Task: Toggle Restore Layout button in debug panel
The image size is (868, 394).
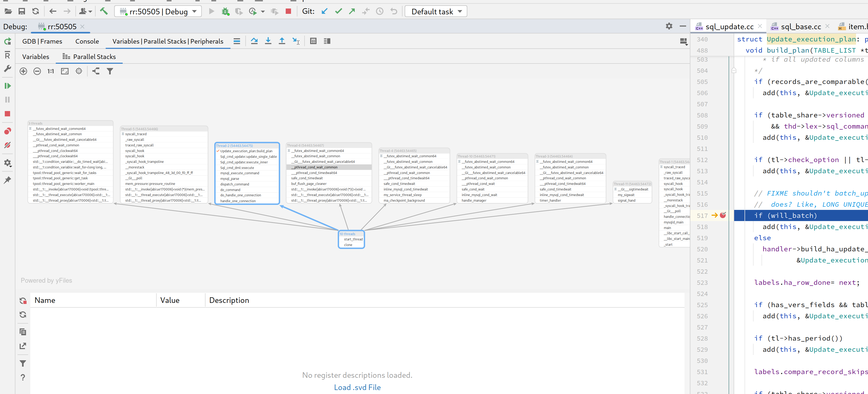Action: pyautogui.click(x=683, y=41)
